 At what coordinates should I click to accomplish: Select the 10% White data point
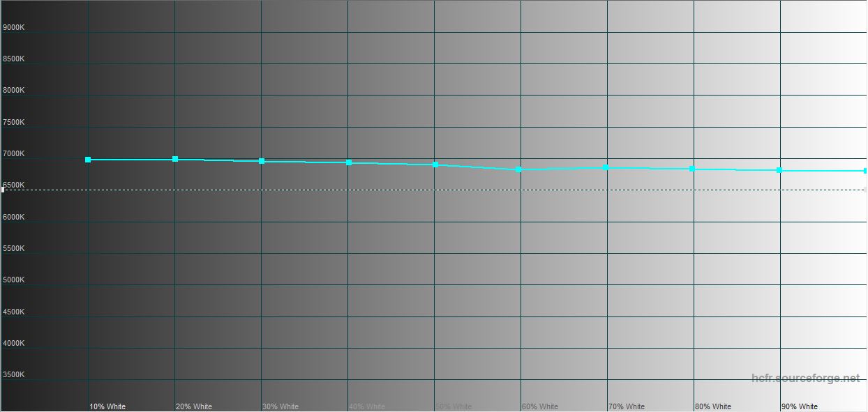pyautogui.click(x=88, y=160)
